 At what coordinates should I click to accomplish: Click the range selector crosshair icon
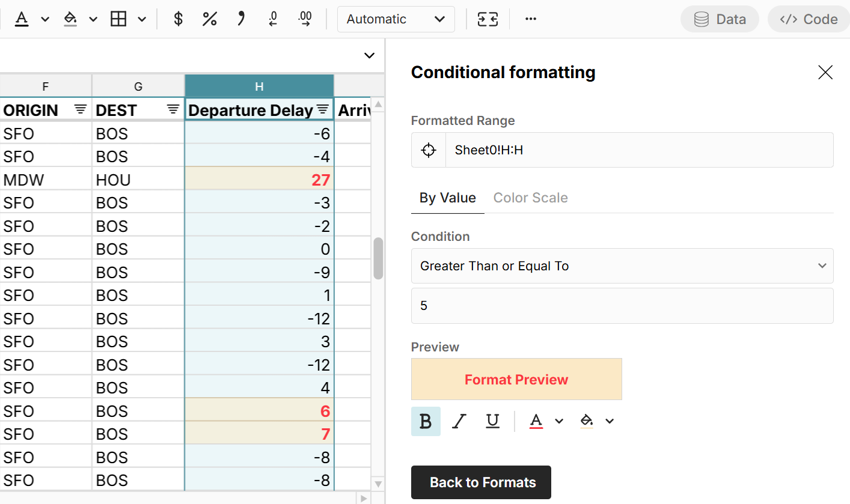428,150
